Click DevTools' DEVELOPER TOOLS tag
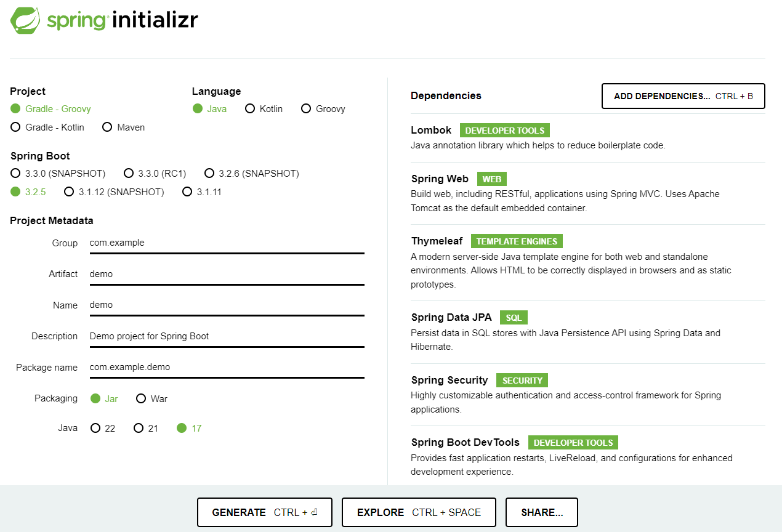782x532 pixels. coord(573,443)
